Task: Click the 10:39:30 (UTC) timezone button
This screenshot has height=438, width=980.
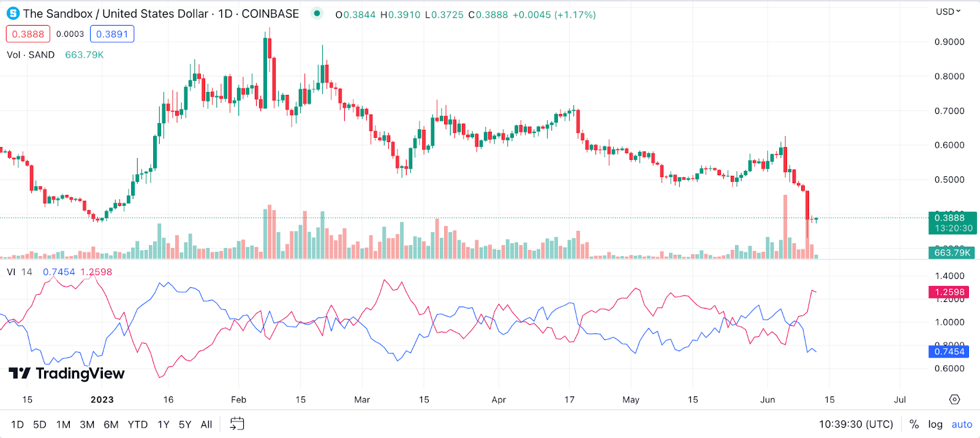Action: point(856,425)
